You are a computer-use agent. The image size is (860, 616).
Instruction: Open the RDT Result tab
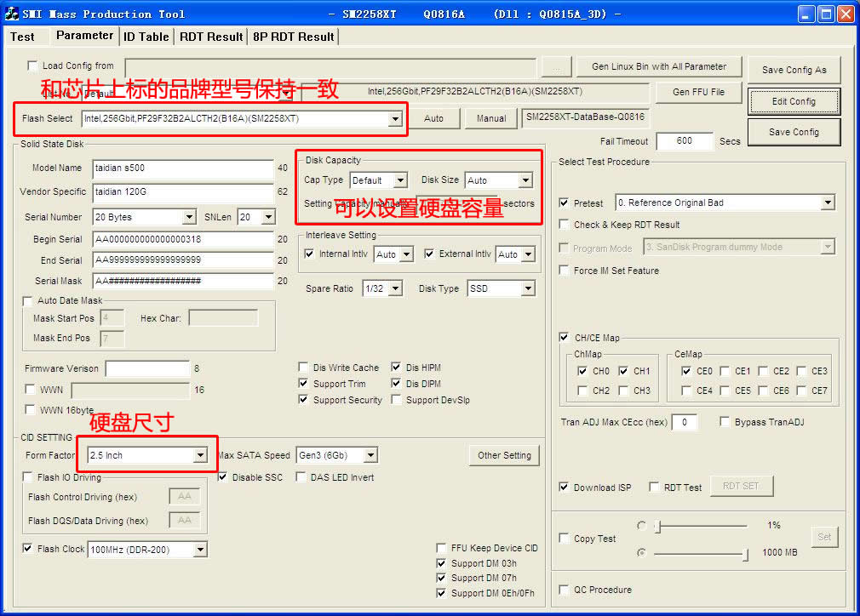(x=211, y=37)
